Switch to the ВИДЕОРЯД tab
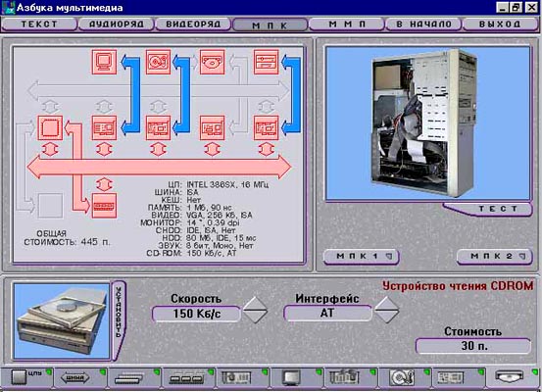Screen dimensions: 542x392 pos(193,24)
